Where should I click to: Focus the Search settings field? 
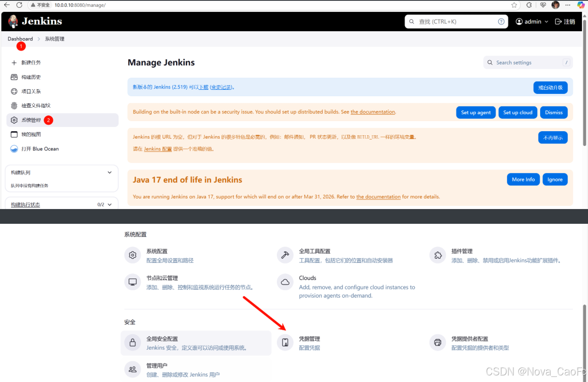(x=528, y=63)
